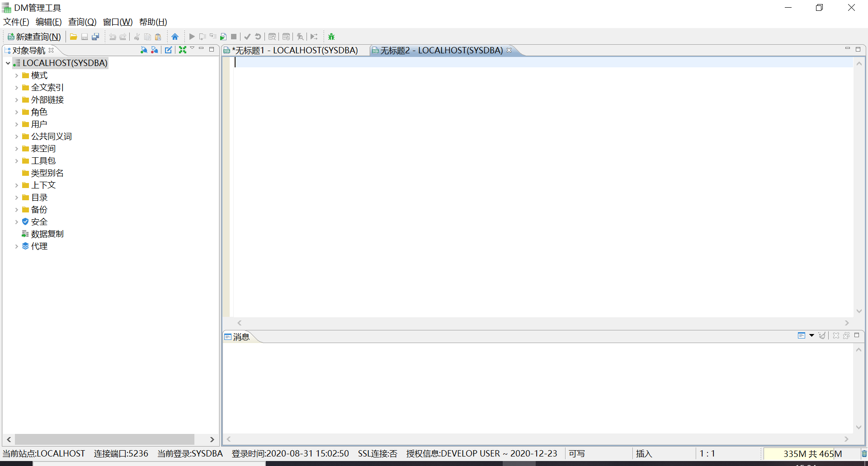The image size is (868, 466).
Task: Click the rollback curved arrow icon
Action: (x=258, y=37)
